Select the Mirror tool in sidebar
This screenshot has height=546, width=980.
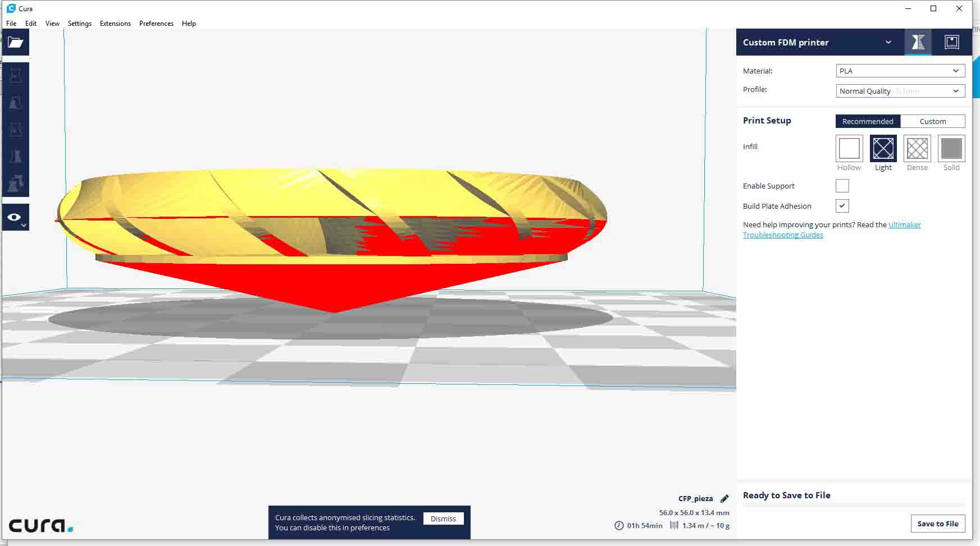click(15, 156)
